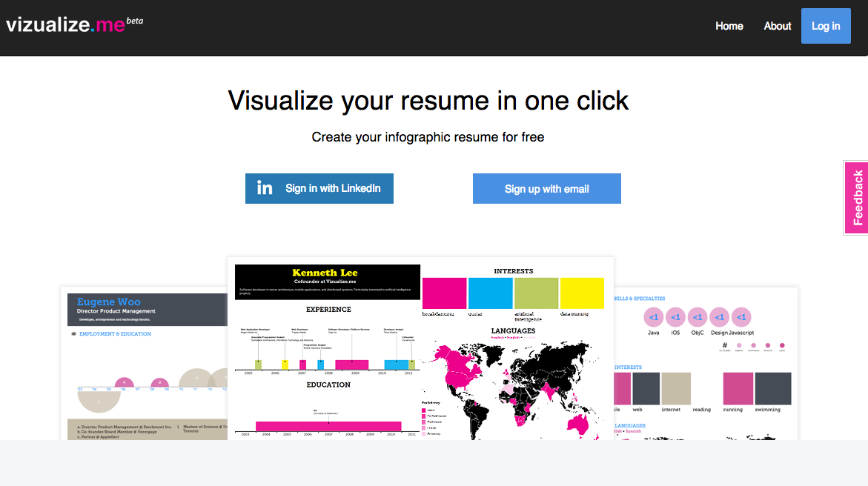Choose Sign up with email
The width and height of the screenshot is (868, 486).
(546, 189)
